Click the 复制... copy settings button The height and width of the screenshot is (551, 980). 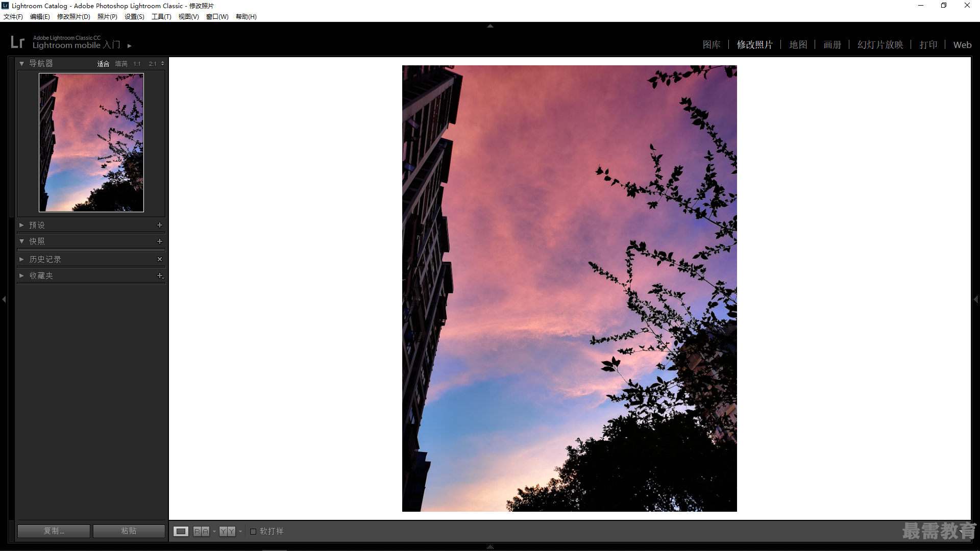pos(54,531)
